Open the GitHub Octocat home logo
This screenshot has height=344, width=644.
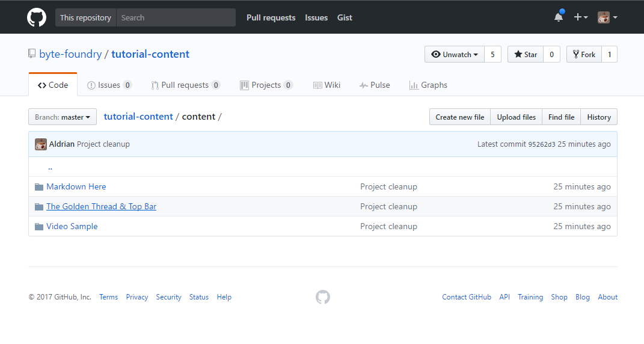coord(37,17)
